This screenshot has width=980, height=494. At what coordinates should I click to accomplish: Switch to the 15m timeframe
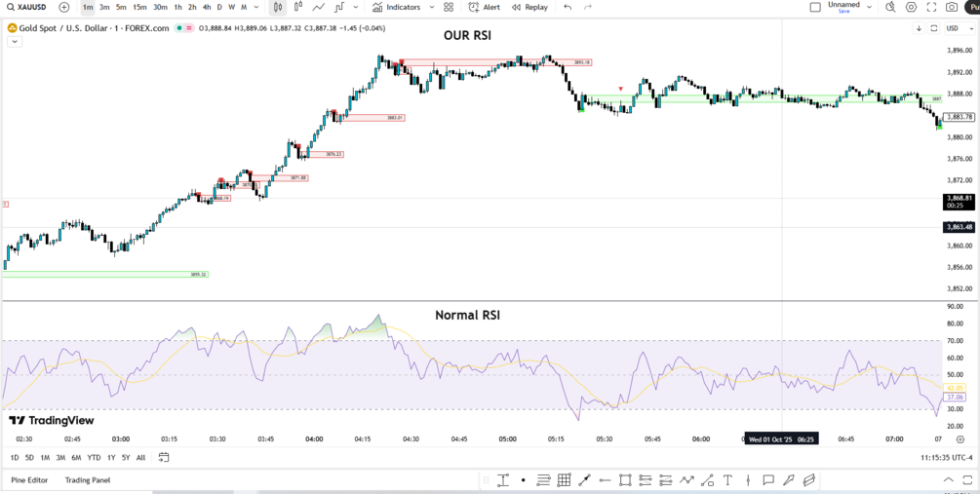coord(139,8)
